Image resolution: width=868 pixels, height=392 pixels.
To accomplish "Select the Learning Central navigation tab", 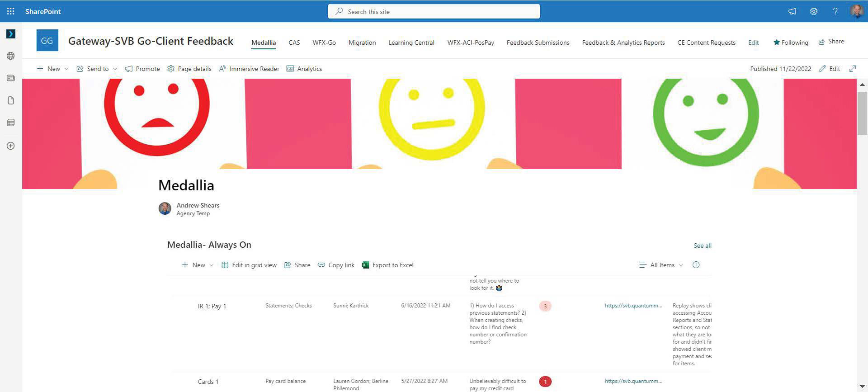I will point(411,43).
